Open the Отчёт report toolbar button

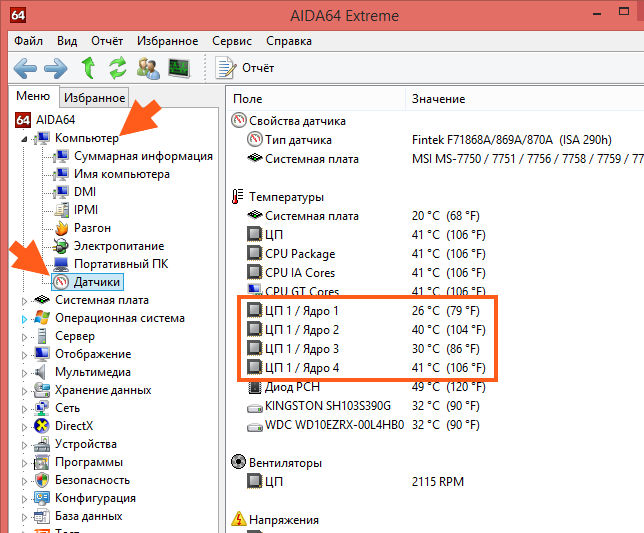point(245,68)
